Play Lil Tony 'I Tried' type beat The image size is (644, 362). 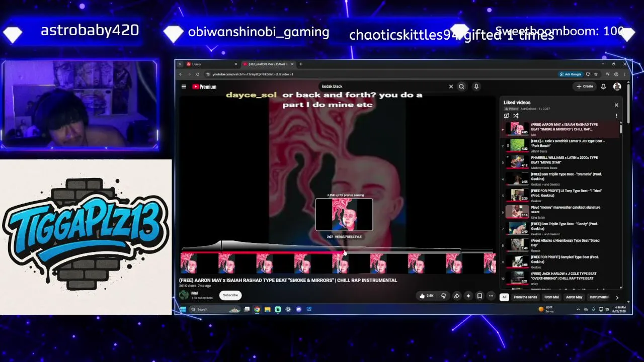560,195
